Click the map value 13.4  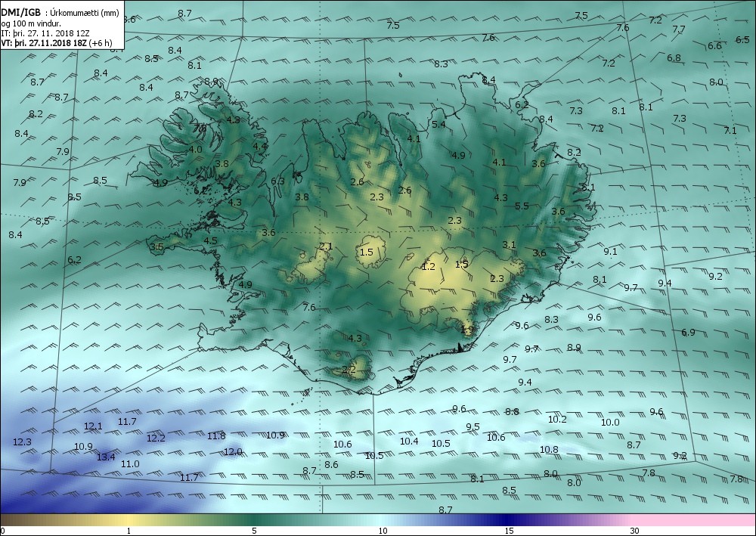coord(106,457)
